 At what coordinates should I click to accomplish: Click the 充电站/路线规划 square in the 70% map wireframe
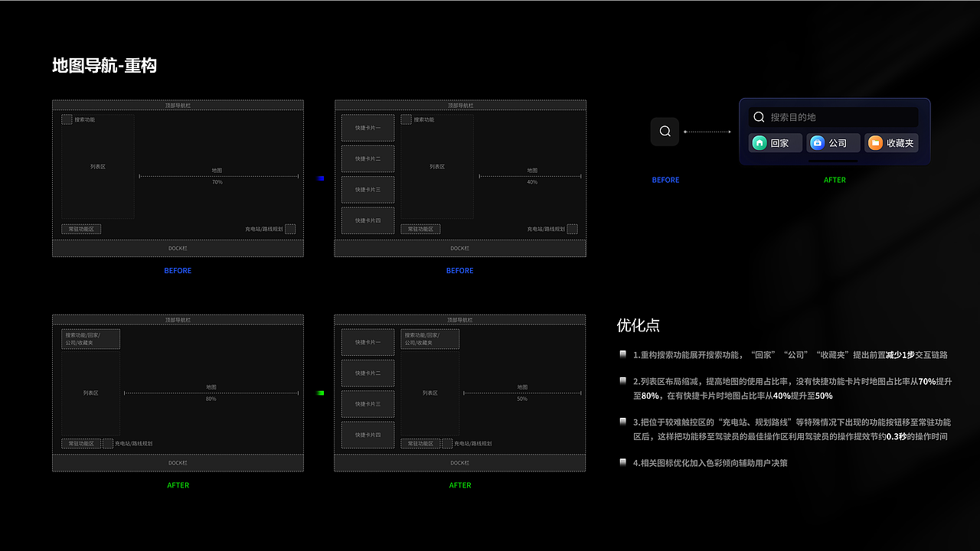point(290,229)
